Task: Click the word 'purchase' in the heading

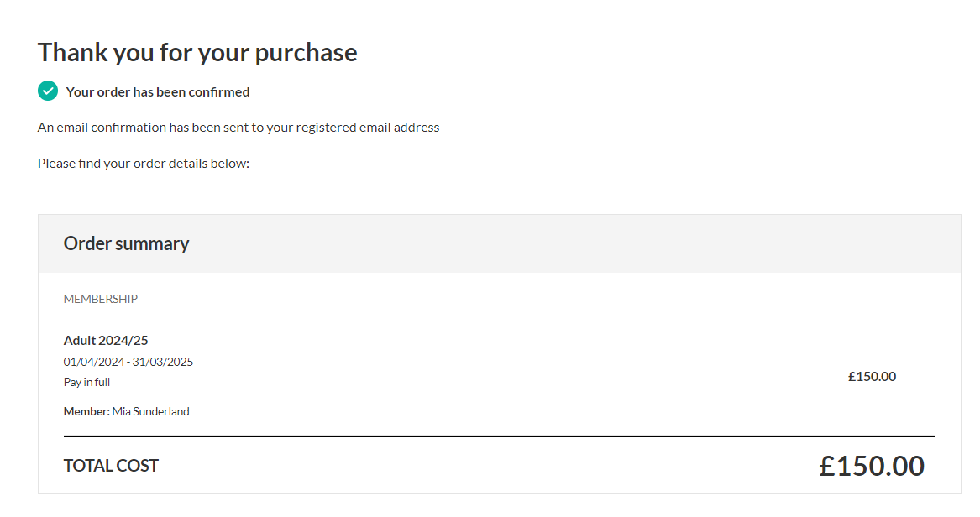Action: point(306,54)
